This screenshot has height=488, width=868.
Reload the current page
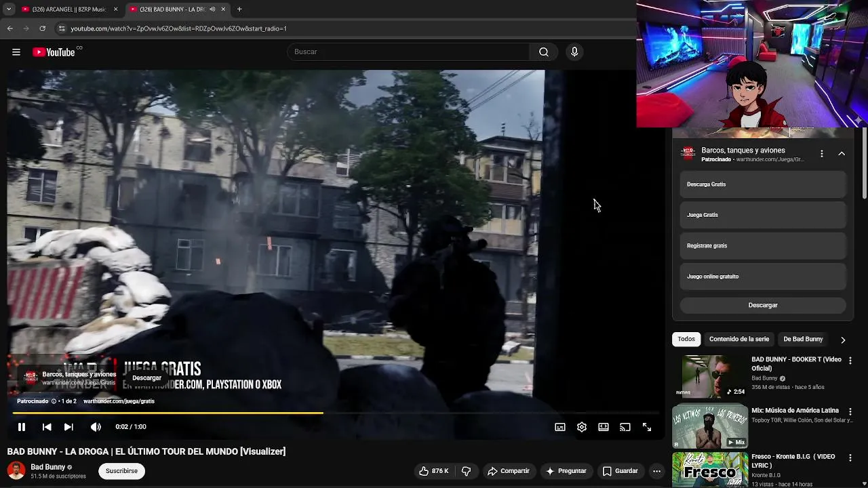tap(42, 28)
